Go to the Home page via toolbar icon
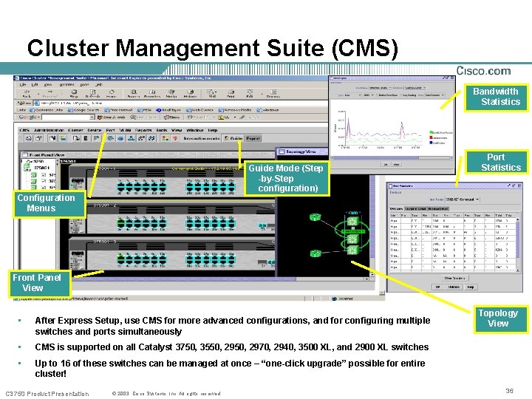Screen dimensions: 532x399 pyautogui.click(x=112, y=94)
